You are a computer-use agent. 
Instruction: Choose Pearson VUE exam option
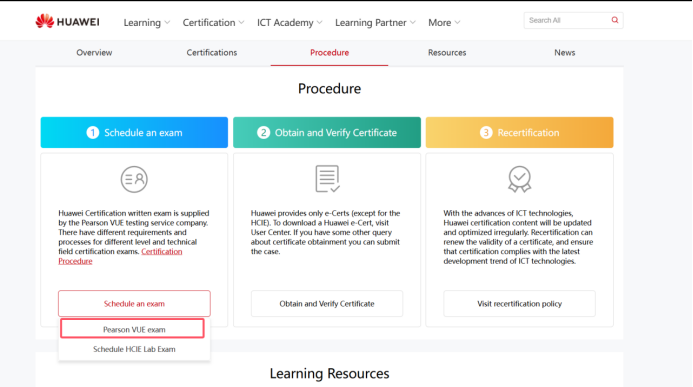point(133,329)
